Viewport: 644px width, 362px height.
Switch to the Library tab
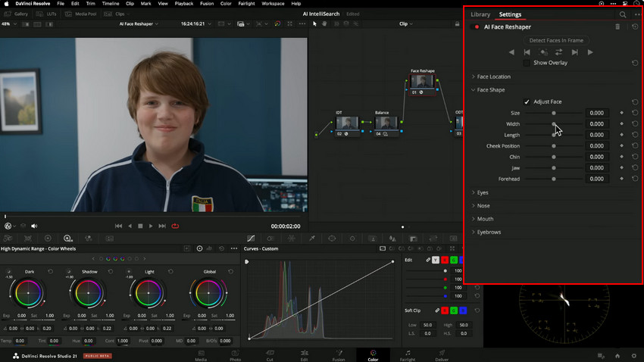(x=480, y=14)
